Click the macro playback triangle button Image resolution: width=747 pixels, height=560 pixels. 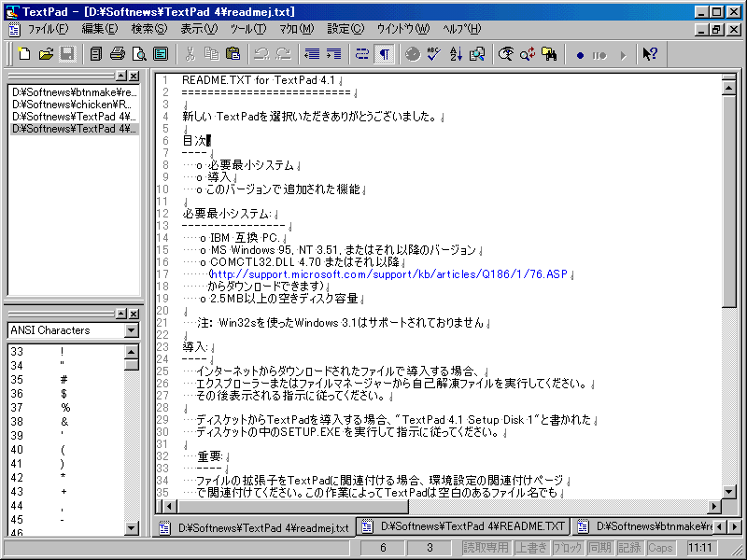623,55
